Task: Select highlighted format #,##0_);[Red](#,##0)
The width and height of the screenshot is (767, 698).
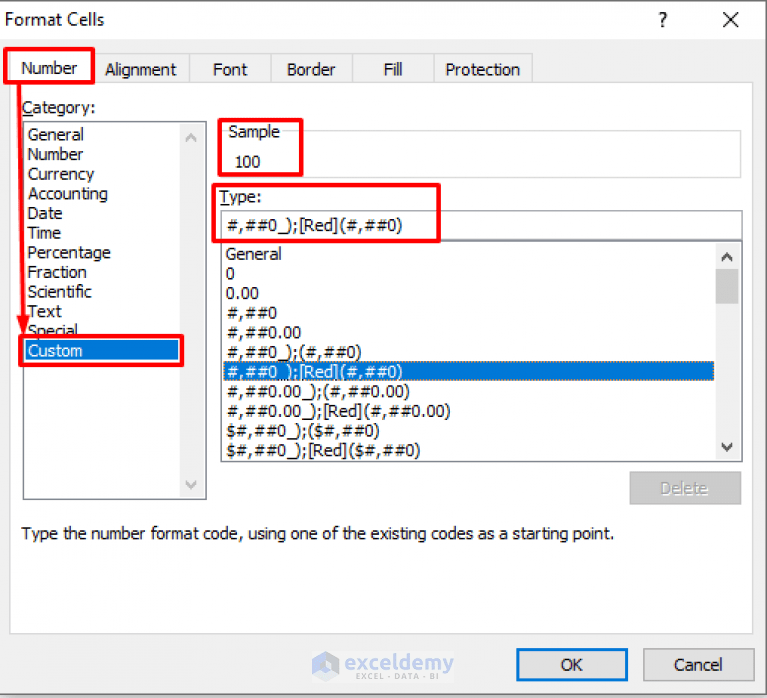Action: point(469,371)
